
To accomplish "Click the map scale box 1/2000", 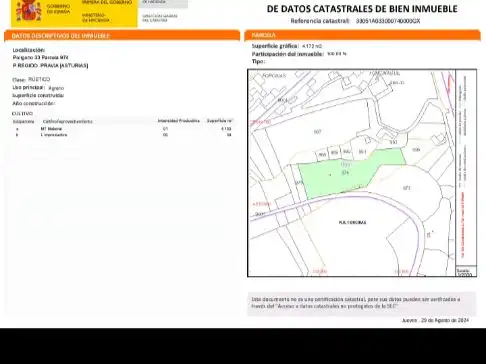I will pyautogui.click(x=466, y=272).
